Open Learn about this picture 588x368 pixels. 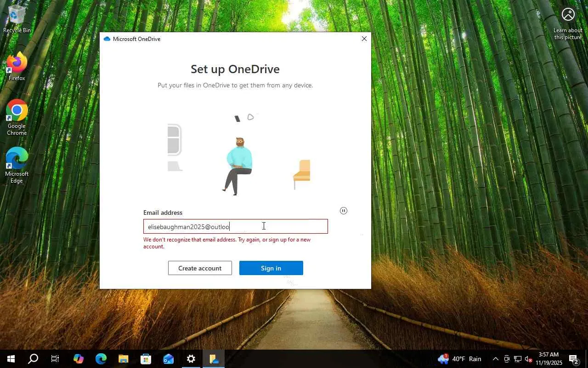coord(568,24)
